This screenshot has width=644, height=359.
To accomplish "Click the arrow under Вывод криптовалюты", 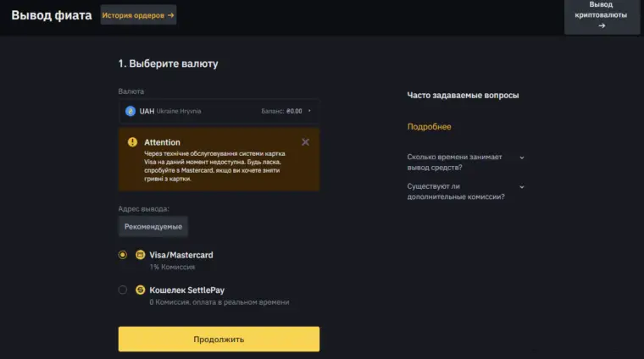I will click(602, 25).
